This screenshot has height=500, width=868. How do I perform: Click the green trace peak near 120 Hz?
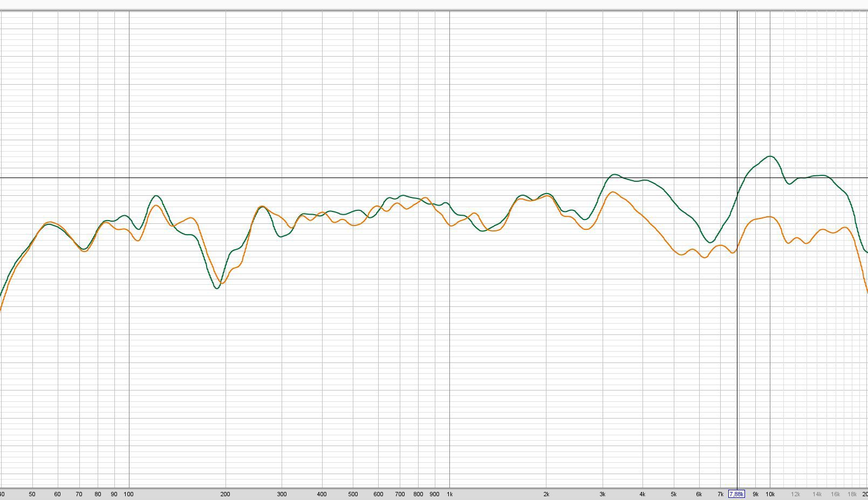pyautogui.click(x=156, y=196)
